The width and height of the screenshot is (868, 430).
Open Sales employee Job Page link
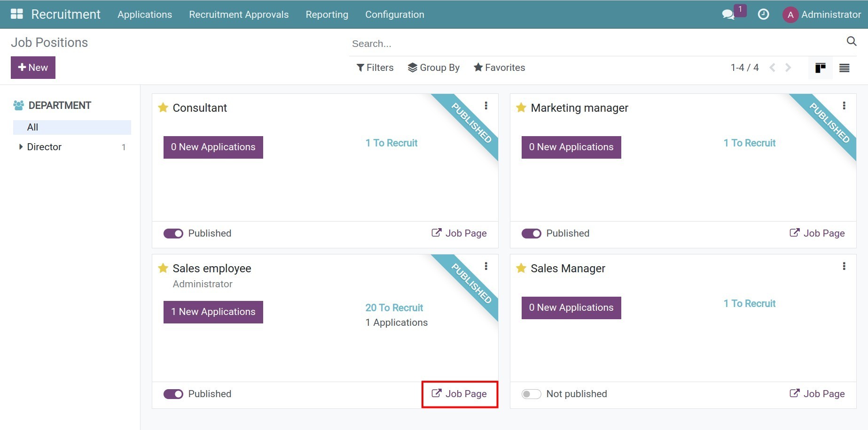[x=459, y=394]
